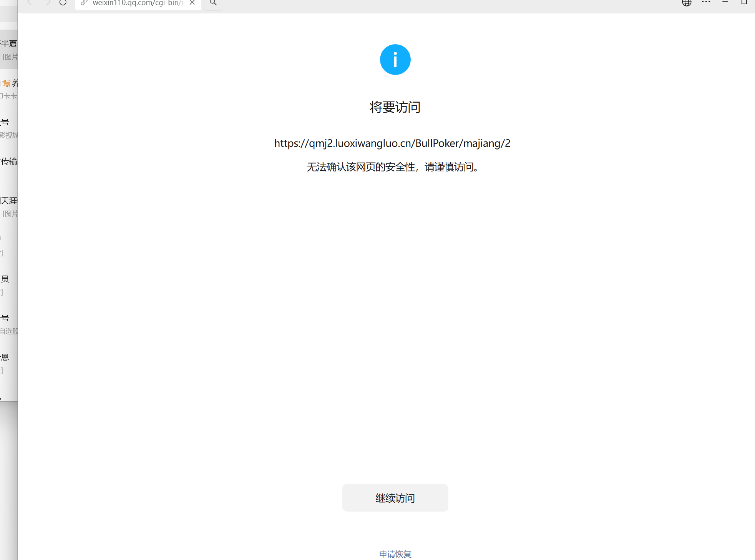Click the qmj2.luoxiwangluo.cn URL text

pos(392,143)
